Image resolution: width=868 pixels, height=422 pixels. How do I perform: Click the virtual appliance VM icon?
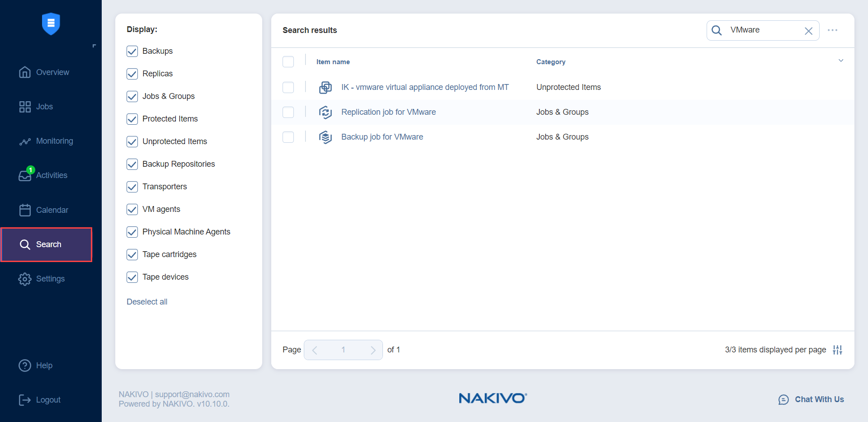click(325, 87)
